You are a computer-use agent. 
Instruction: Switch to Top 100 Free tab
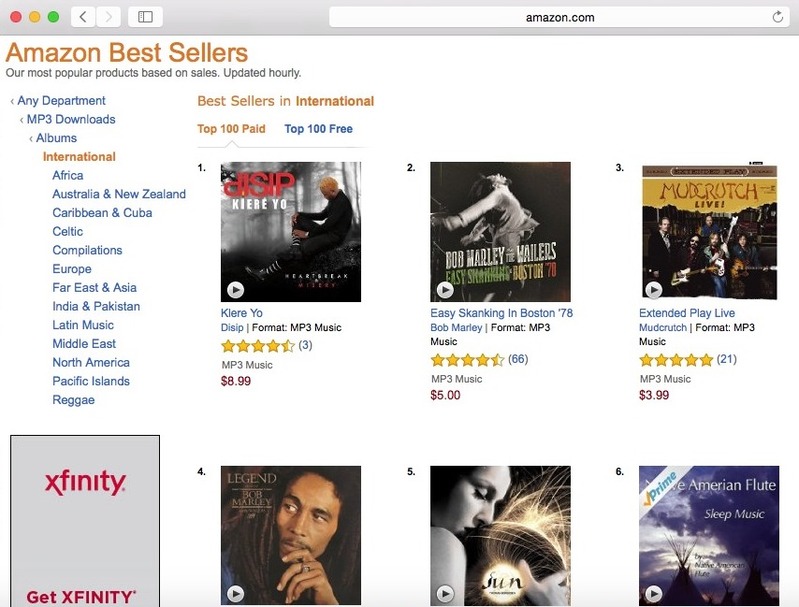coord(318,129)
